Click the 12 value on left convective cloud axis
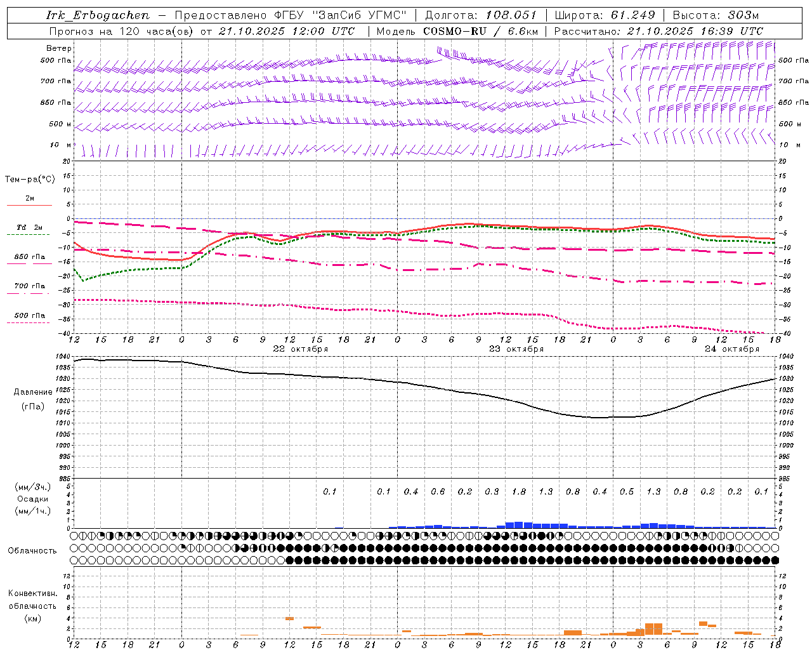 point(68,576)
